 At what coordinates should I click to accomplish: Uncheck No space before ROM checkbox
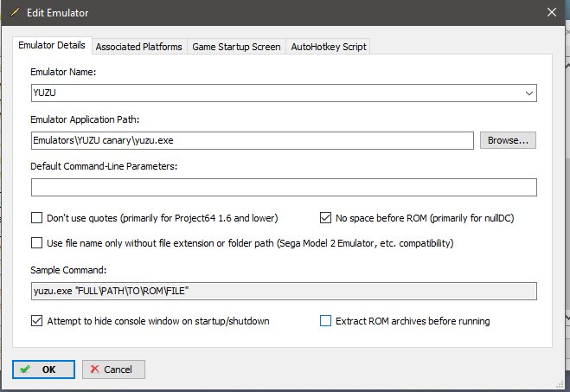coord(325,218)
